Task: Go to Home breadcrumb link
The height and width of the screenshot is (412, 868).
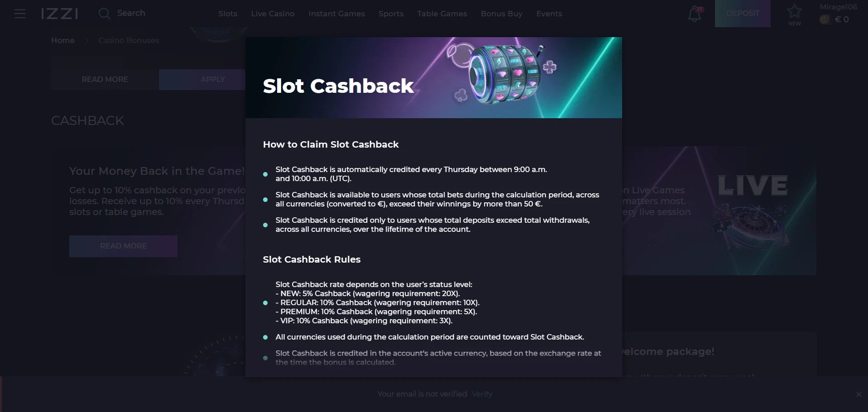Action: pos(62,40)
